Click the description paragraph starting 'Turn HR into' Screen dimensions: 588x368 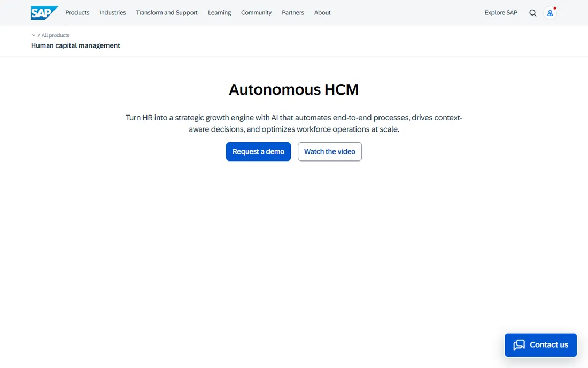coord(293,124)
